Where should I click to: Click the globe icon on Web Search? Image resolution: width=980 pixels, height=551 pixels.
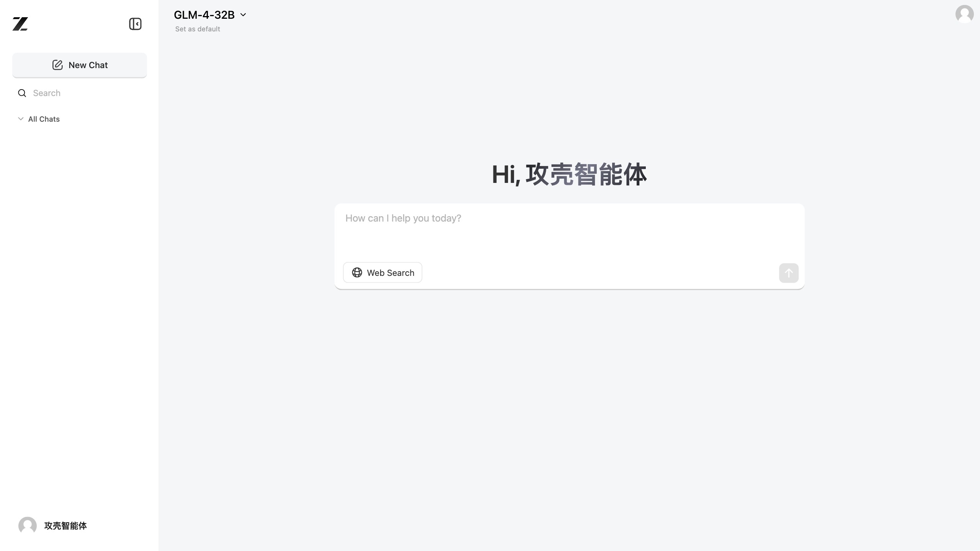coord(357,272)
